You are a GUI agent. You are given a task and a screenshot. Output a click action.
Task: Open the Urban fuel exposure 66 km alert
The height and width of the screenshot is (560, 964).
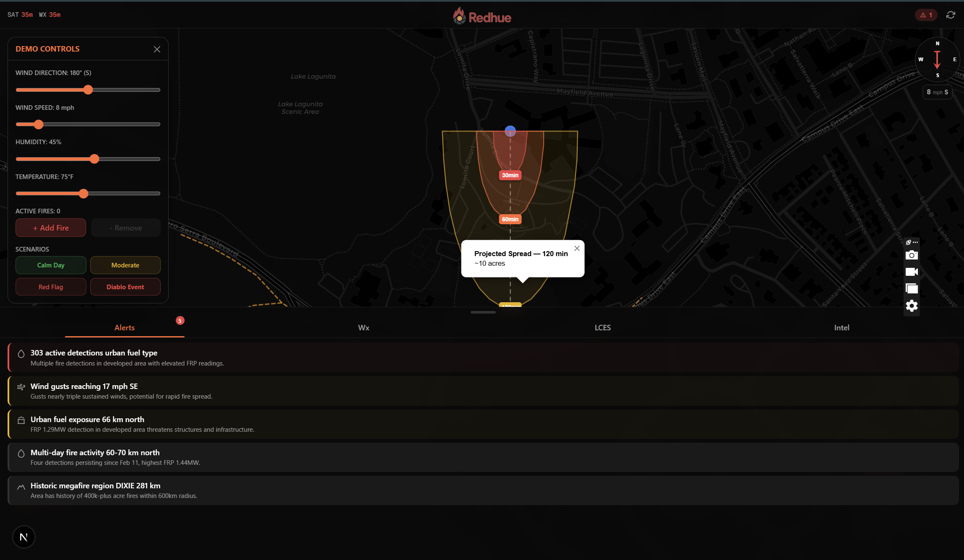483,424
